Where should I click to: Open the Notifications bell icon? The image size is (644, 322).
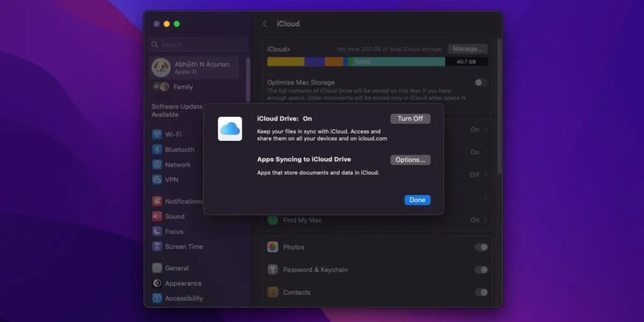click(x=157, y=201)
